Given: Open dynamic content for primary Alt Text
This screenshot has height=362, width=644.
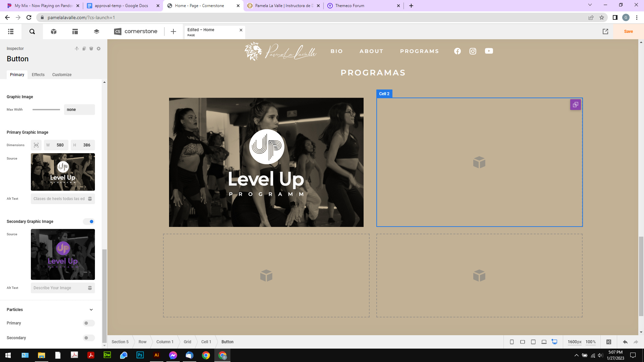Looking at the screenshot, I should 90,199.
